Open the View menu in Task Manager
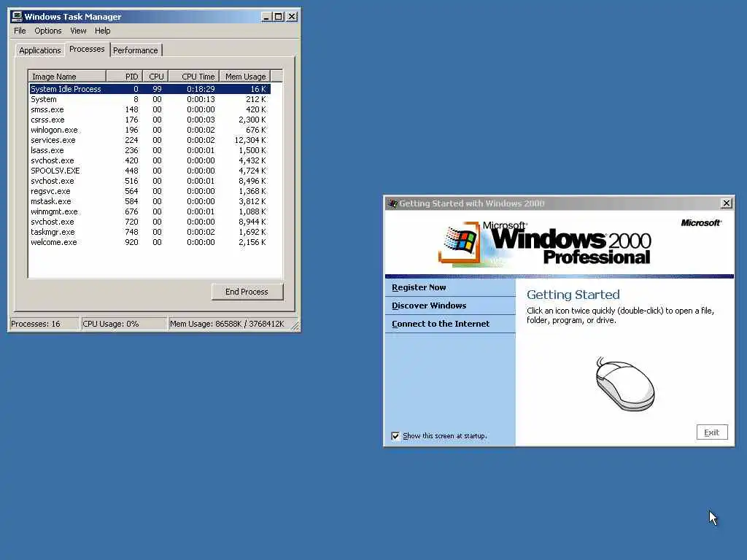This screenshot has width=747, height=560. pyautogui.click(x=78, y=31)
